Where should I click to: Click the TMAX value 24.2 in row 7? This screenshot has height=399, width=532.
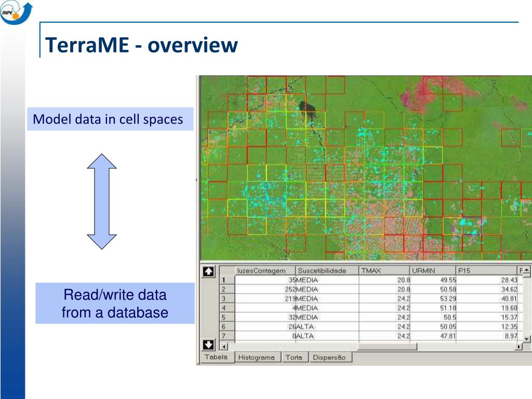coord(404,336)
